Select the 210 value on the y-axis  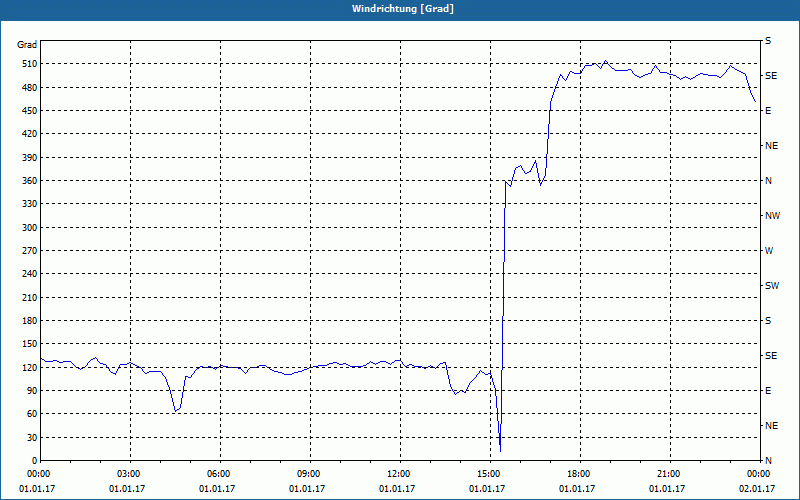pos(30,297)
